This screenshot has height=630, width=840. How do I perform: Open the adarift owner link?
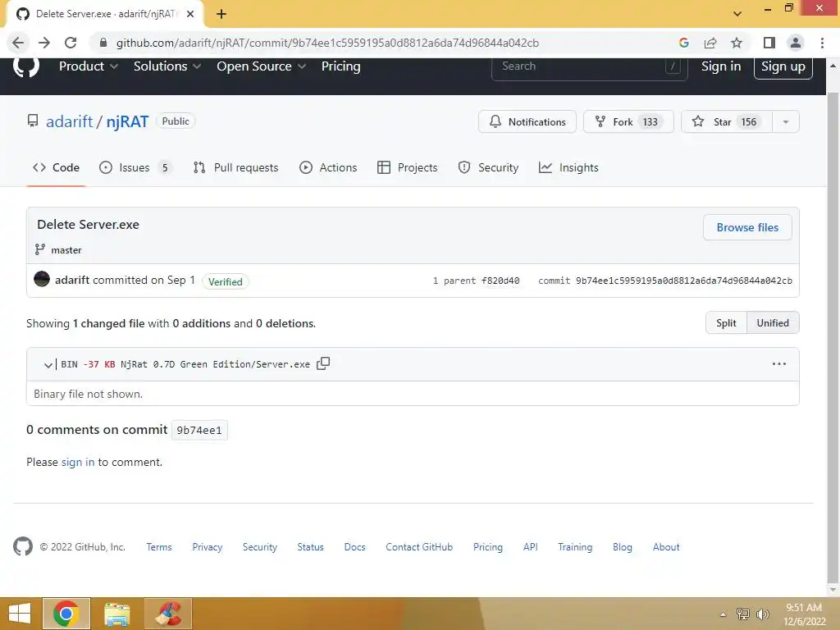70,121
